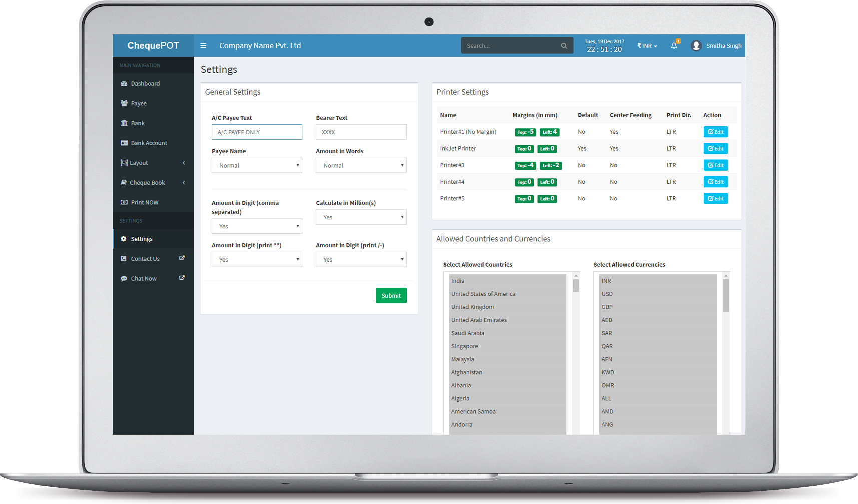The width and height of the screenshot is (858, 504).
Task: Click the Allowed Countries list scrollbar
Action: pos(576,286)
